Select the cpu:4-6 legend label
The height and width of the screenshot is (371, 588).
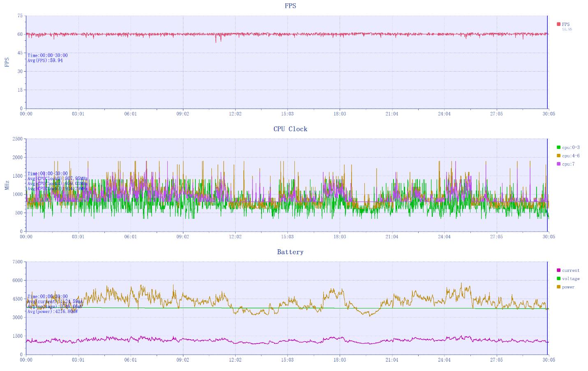[571, 155]
